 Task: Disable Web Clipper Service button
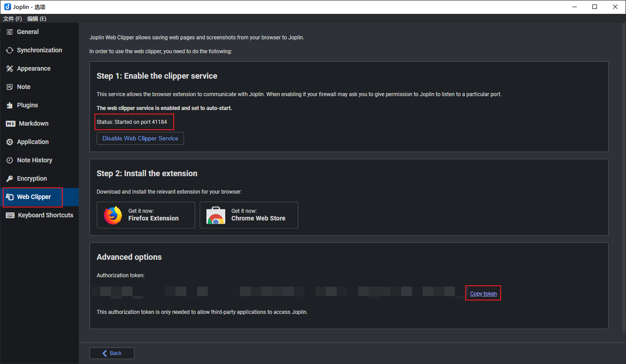[140, 139]
